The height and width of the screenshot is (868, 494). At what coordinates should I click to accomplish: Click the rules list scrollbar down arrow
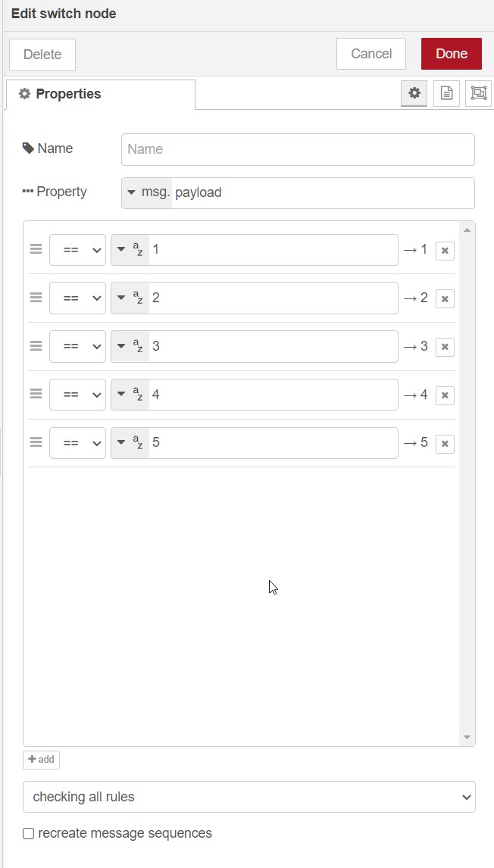[x=467, y=737]
